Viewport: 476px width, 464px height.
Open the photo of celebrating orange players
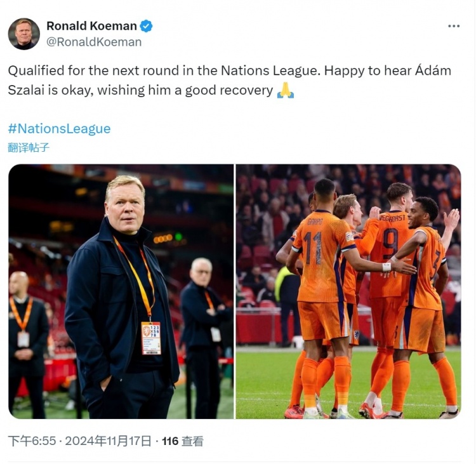(x=348, y=291)
